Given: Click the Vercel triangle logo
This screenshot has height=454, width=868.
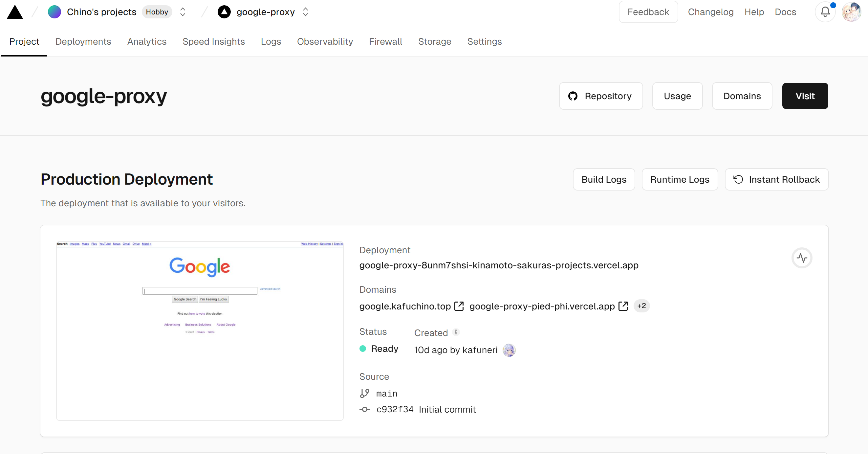Looking at the screenshot, I should (x=15, y=12).
